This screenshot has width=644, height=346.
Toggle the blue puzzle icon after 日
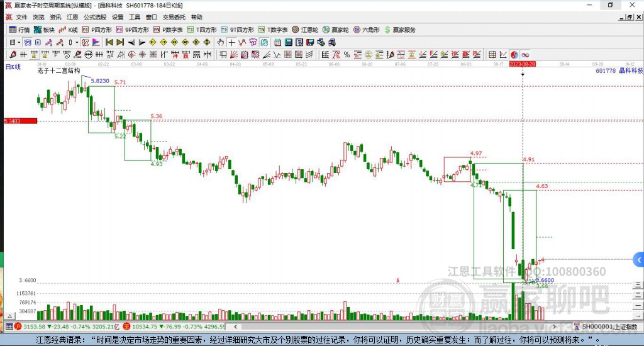pyautogui.click(x=28, y=42)
